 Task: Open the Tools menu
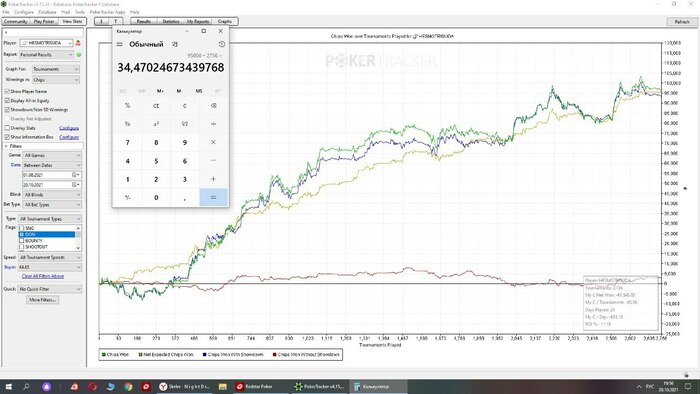(80, 12)
